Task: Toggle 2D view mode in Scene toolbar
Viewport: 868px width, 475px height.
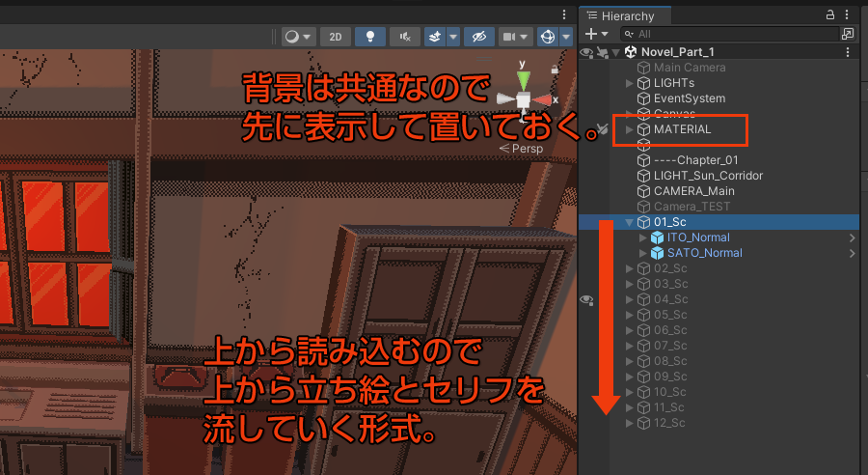Action: point(335,37)
